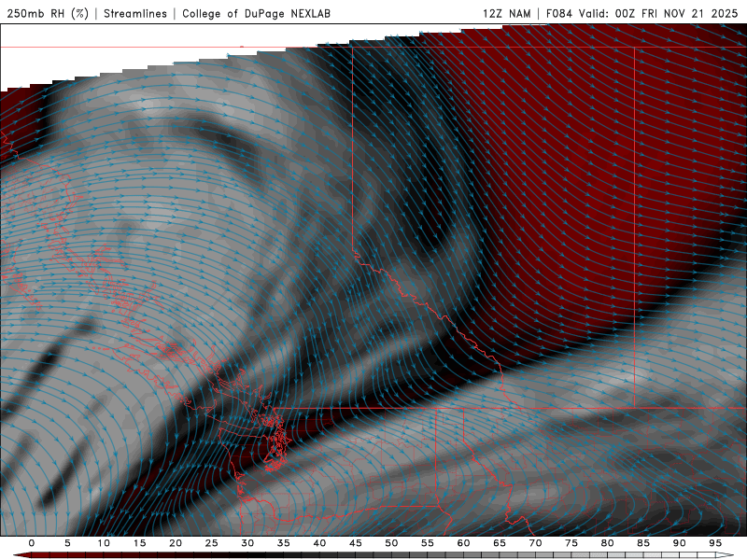Click the '30' colorbar tick label
The image size is (747, 560).
click(x=247, y=543)
